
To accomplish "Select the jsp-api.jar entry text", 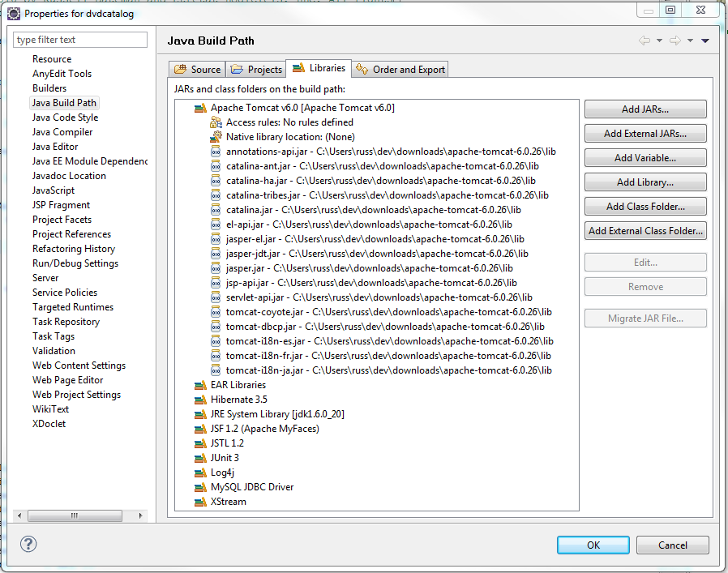I will click(x=371, y=283).
